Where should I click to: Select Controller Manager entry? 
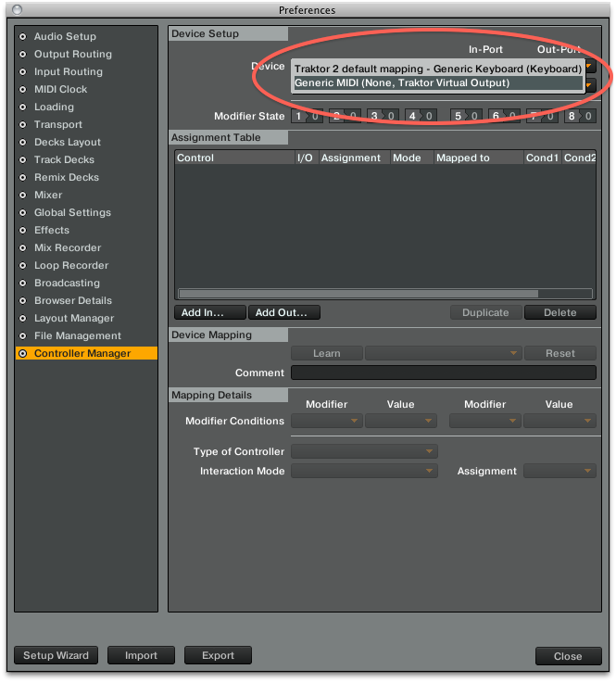[x=86, y=353]
